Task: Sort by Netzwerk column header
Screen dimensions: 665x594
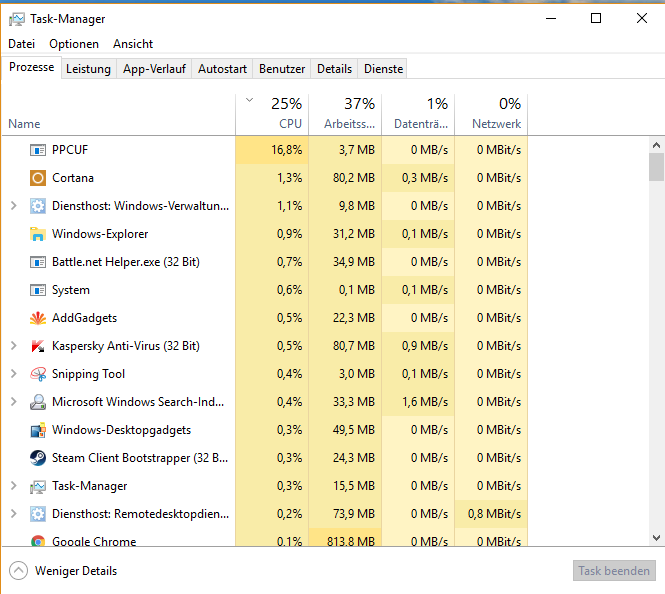Action: click(491, 114)
